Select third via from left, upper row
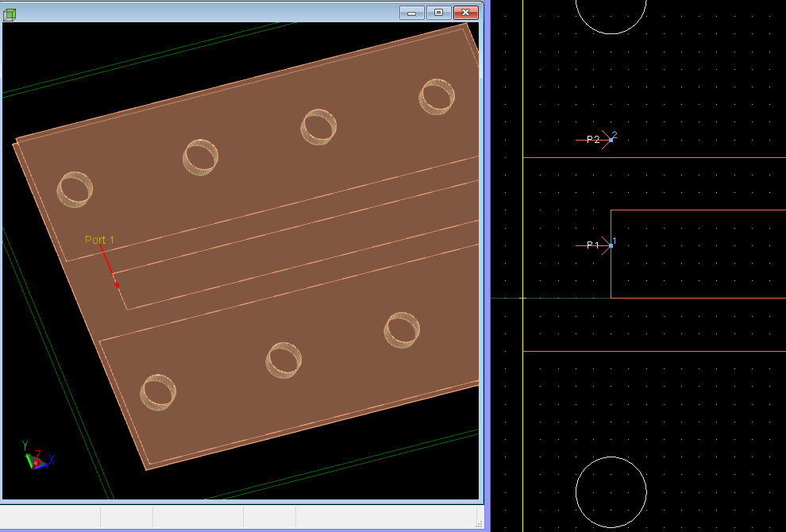The width and height of the screenshot is (786, 532). [318, 127]
